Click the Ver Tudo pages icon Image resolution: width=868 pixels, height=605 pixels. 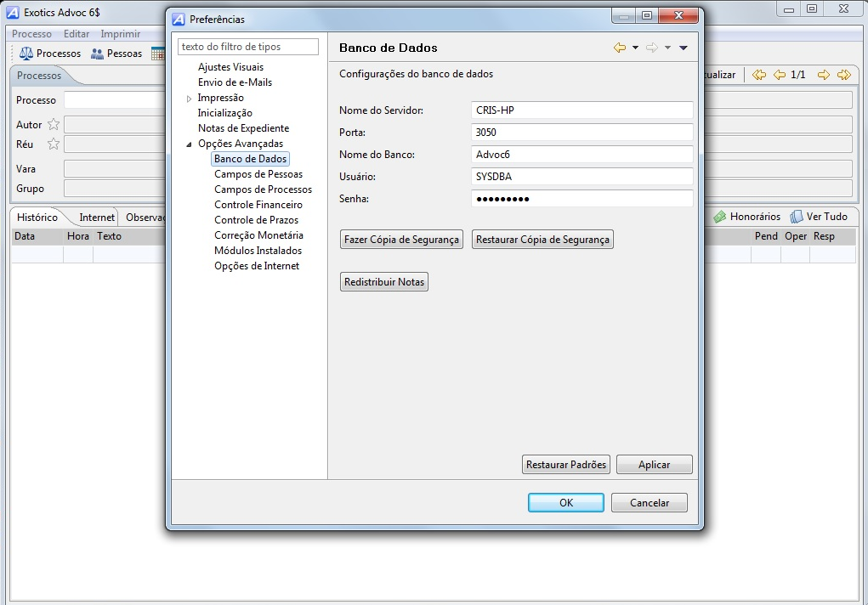tap(797, 217)
